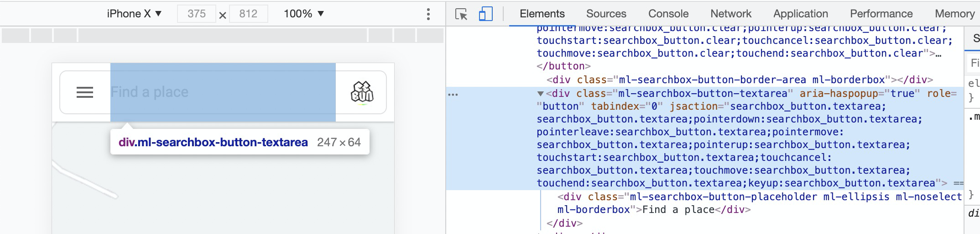Viewport: 980px width, 234px height.
Task: Activate the inspect element picker icon
Action: click(x=462, y=14)
